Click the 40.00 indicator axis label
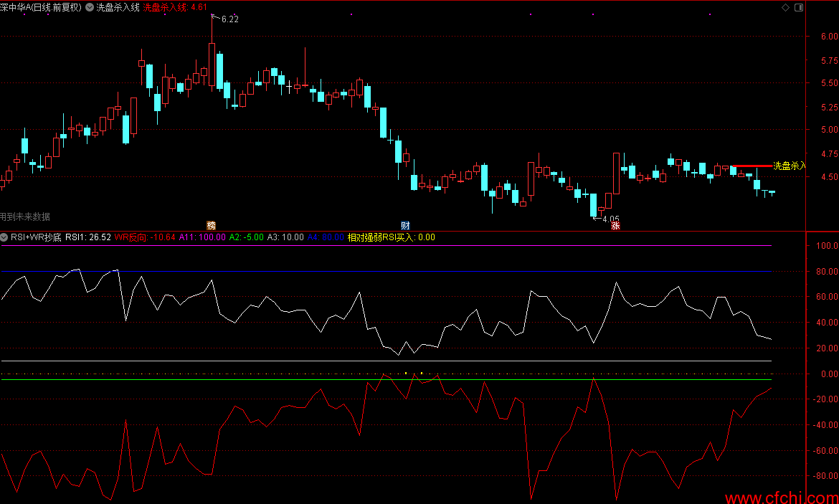839x504 pixels. 828,323
